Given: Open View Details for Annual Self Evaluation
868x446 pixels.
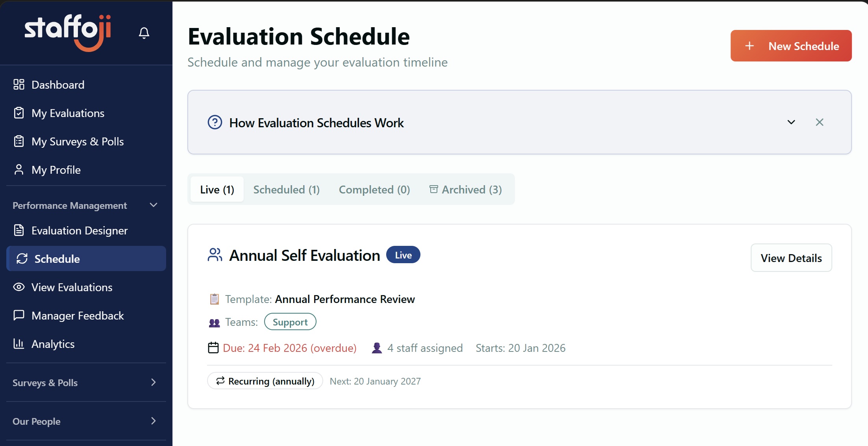Looking at the screenshot, I should pyautogui.click(x=791, y=258).
